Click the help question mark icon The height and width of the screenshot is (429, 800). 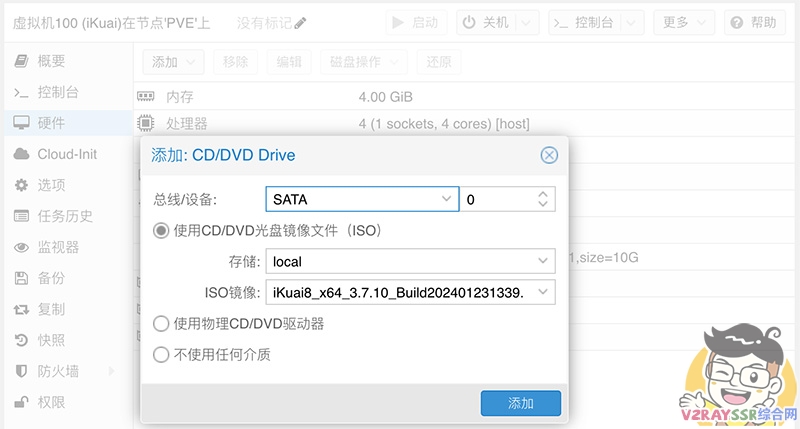pyautogui.click(x=736, y=22)
